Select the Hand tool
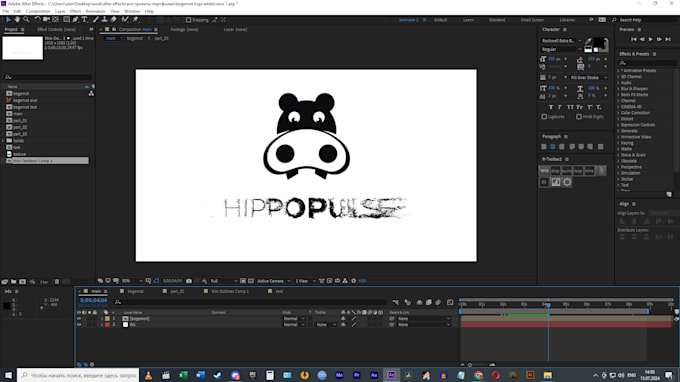The width and height of the screenshot is (680, 382). pos(17,20)
